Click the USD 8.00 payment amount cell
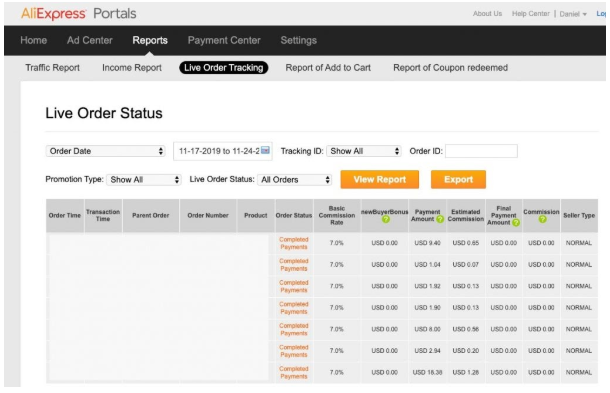Image resolution: width=610 pixels, height=393 pixels. tap(427, 329)
